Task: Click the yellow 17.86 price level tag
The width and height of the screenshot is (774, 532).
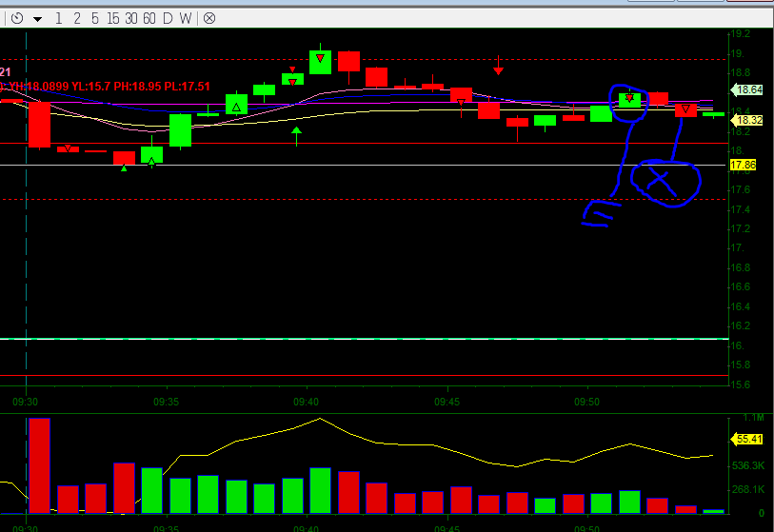Action: click(743, 165)
